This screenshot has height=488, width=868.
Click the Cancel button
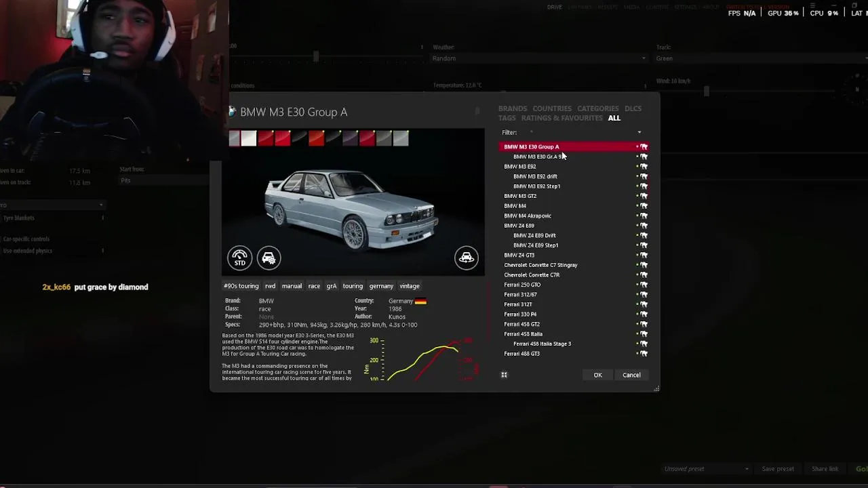631,375
